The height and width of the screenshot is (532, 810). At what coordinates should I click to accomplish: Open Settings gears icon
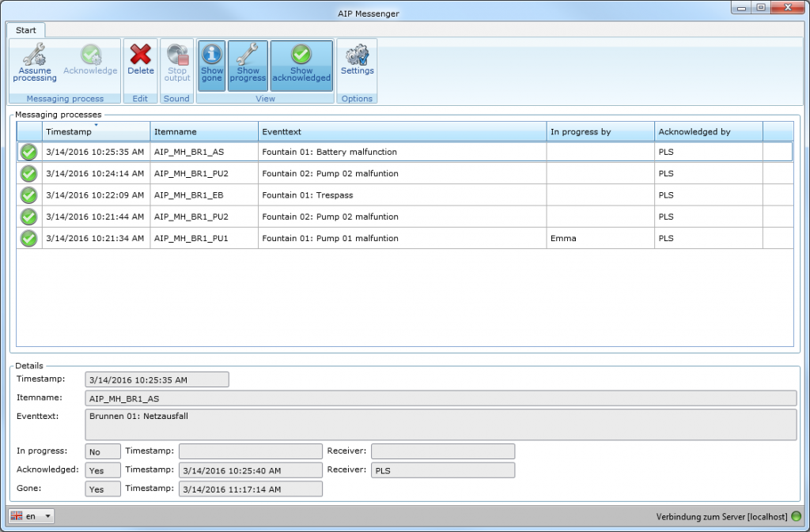357,55
